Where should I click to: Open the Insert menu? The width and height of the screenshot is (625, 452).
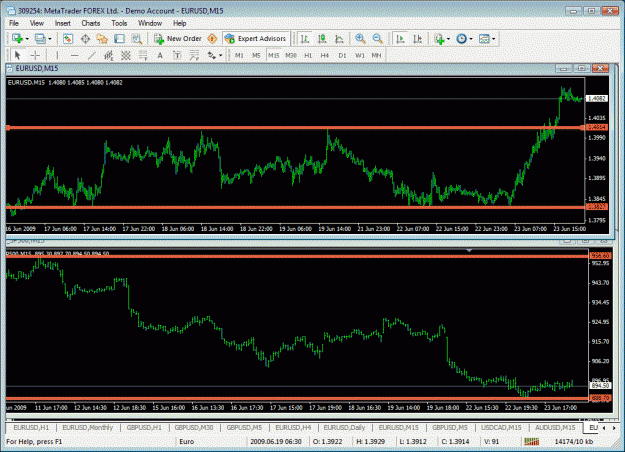tap(63, 23)
